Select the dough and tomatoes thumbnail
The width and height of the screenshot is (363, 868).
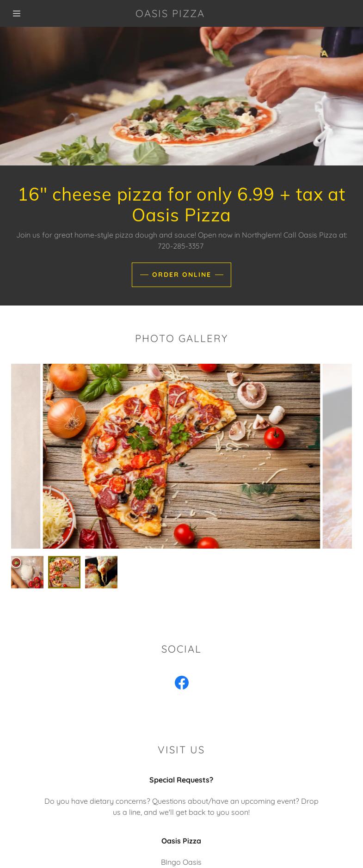point(27,572)
